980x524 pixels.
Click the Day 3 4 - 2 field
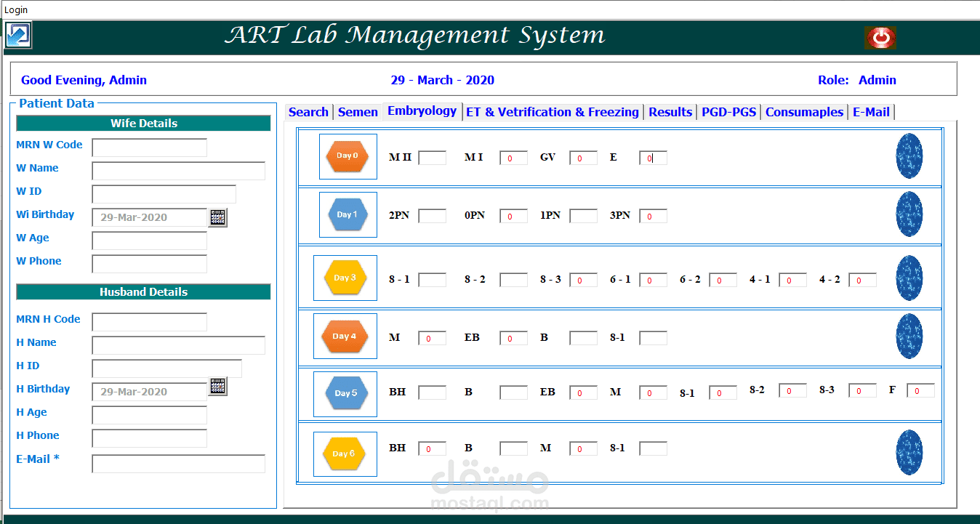pyautogui.click(x=863, y=280)
